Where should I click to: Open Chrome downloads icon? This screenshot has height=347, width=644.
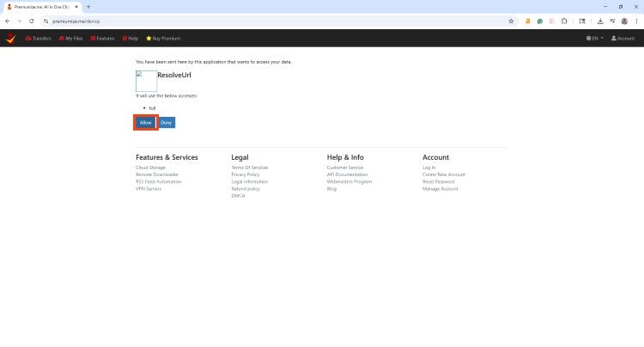click(x=600, y=21)
